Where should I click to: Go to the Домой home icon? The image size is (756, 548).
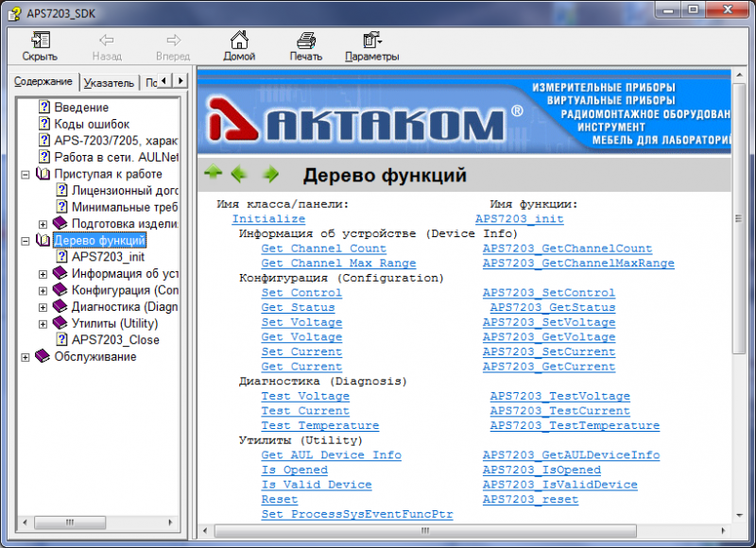click(239, 40)
